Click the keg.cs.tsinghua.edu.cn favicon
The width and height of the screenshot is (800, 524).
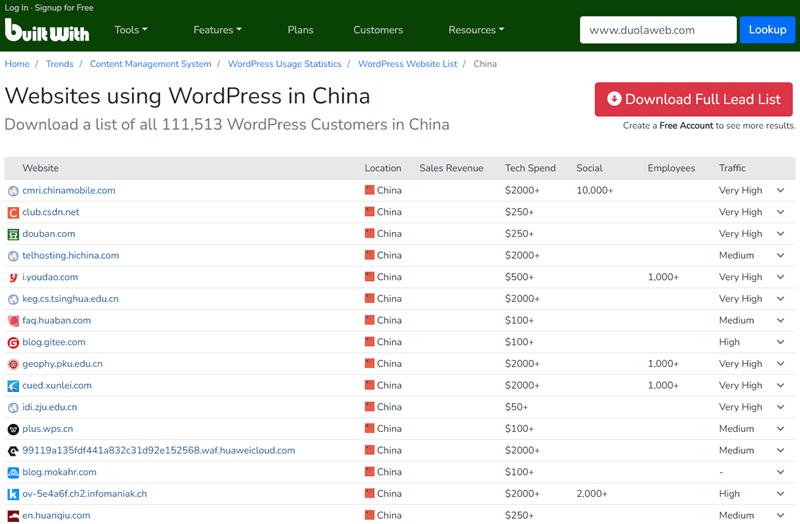pos(13,300)
